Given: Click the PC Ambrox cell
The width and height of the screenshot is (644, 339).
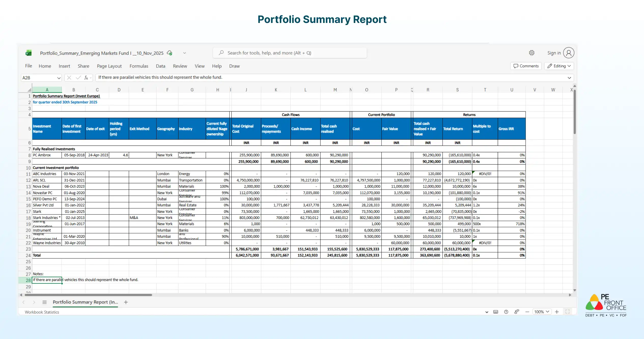Looking at the screenshot, I should 47,155.
